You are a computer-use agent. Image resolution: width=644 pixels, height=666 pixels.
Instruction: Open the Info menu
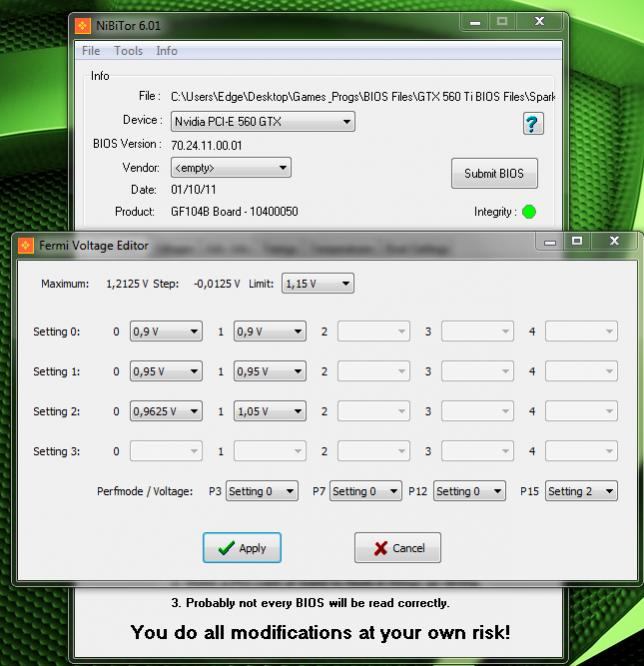click(x=167, y=51)
